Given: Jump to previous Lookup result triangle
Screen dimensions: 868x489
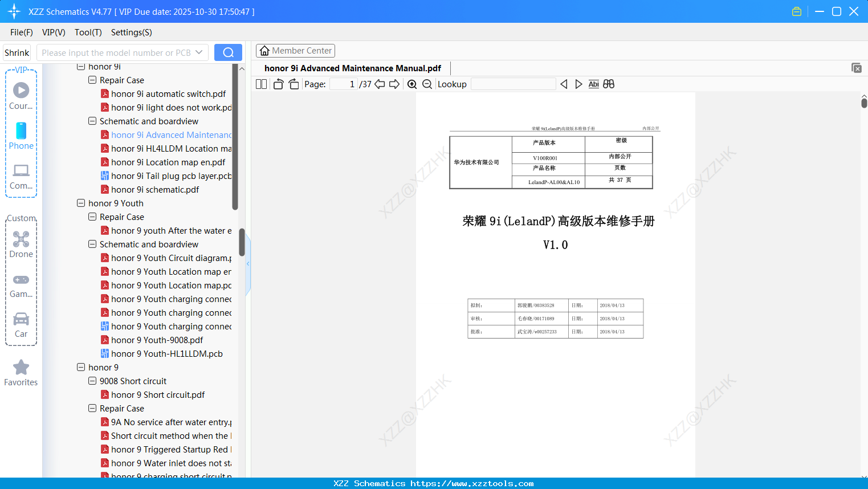Looking at the screenshot, I should click(564, 84).
